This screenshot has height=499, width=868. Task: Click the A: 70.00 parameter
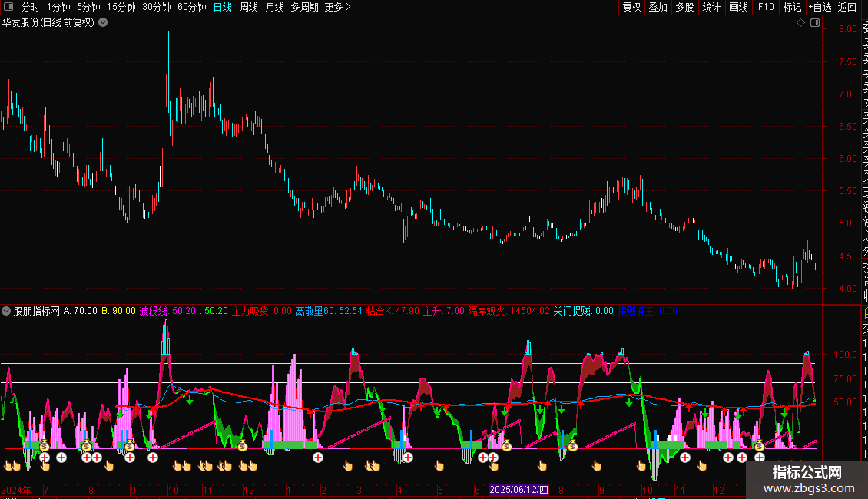80,311
